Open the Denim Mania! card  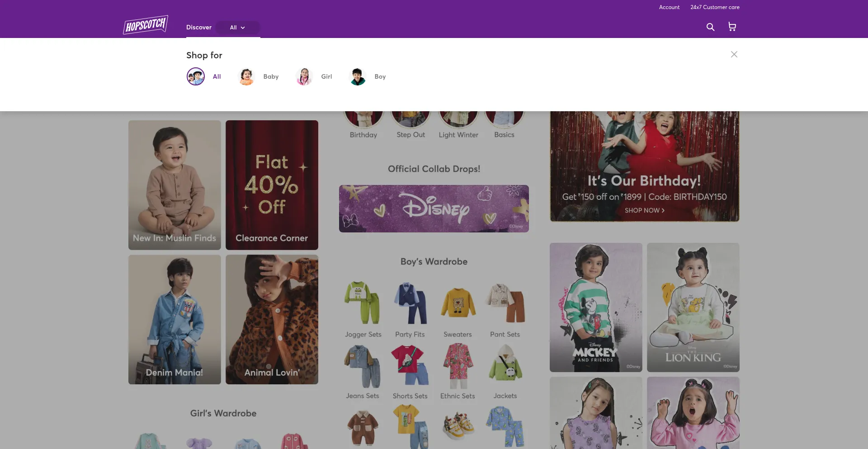[175, 320]
